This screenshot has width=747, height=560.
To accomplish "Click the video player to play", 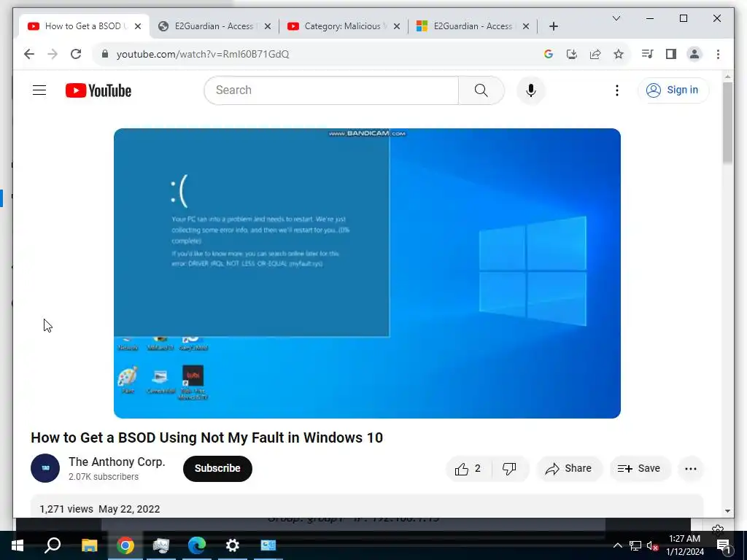I will tap(367, 273).
